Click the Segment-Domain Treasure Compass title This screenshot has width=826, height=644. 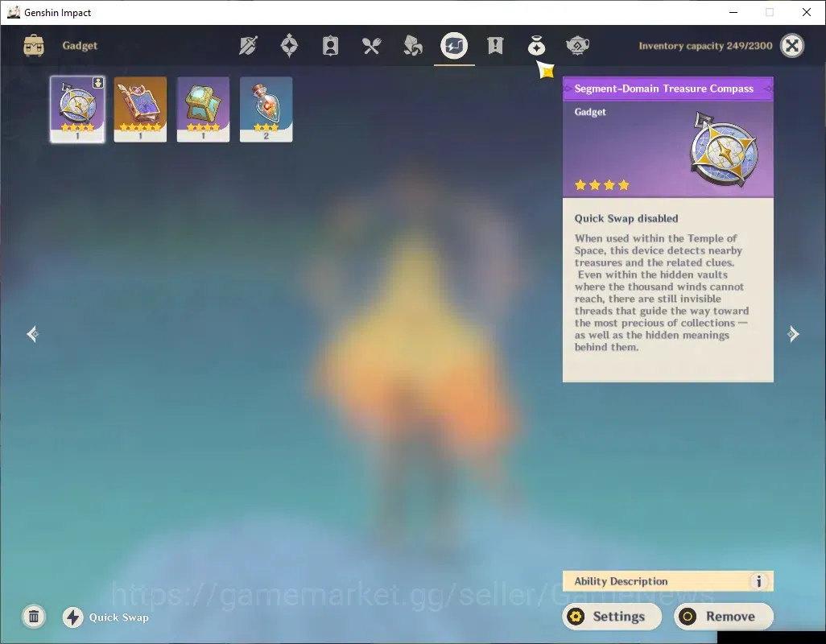point(663,89)
